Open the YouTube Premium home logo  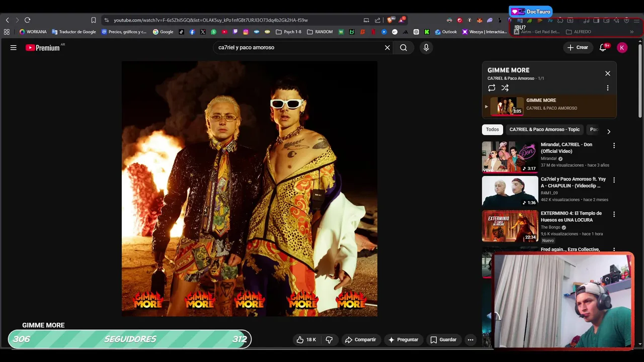tap(43, 47)
